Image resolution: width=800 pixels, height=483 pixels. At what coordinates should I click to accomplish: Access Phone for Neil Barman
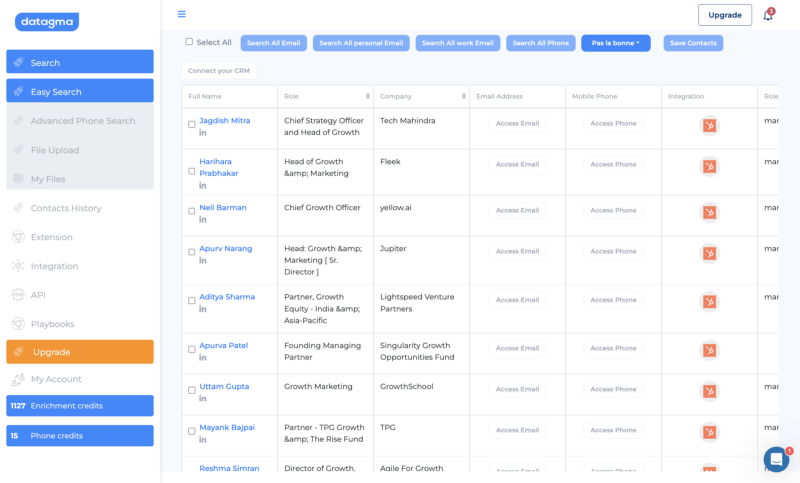(613, 210)
